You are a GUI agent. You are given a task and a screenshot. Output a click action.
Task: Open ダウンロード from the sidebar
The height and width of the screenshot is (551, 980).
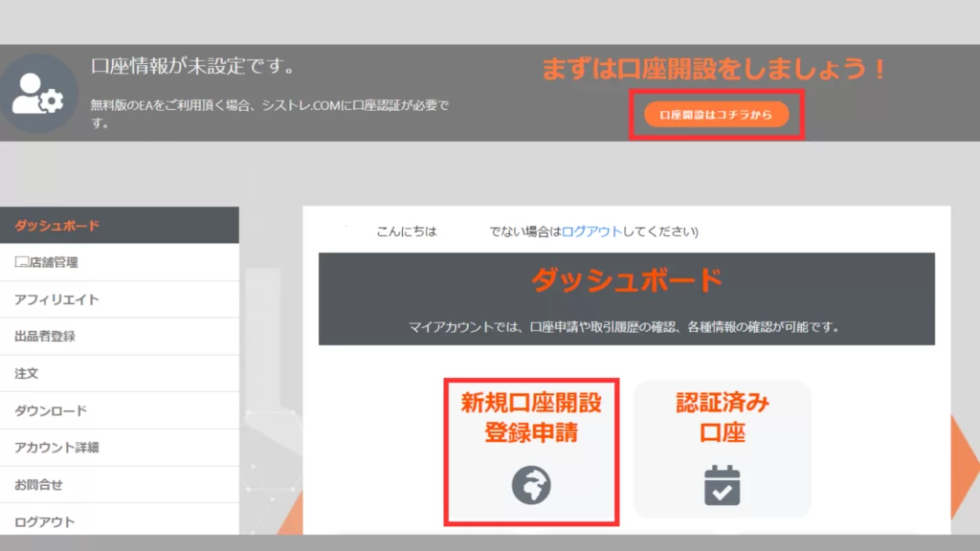pos(120,410)
